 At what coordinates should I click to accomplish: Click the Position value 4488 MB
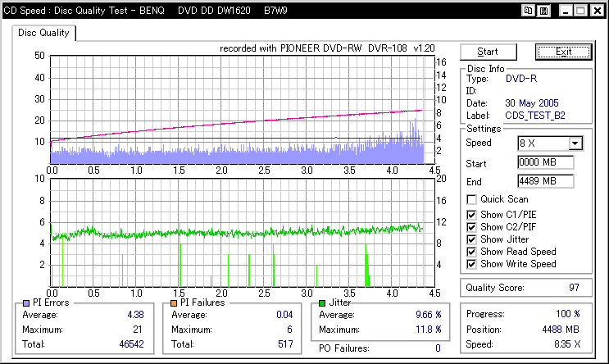point(561,330)
